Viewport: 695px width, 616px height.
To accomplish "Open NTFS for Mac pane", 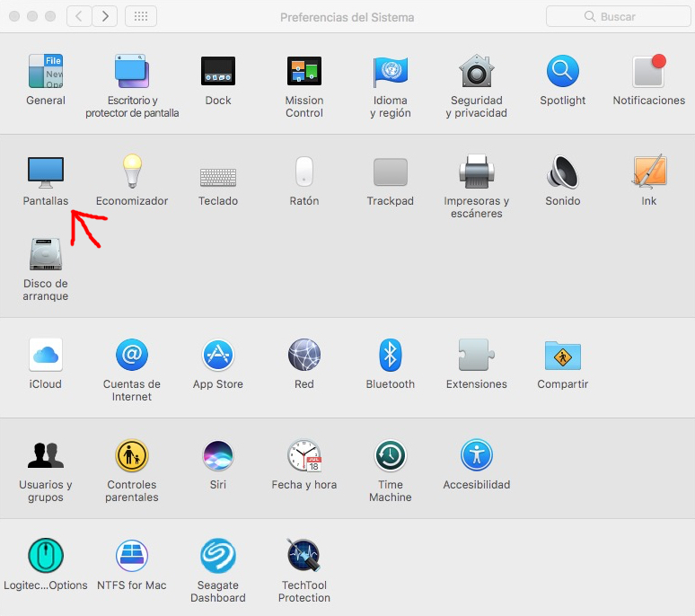I will 132,556.
